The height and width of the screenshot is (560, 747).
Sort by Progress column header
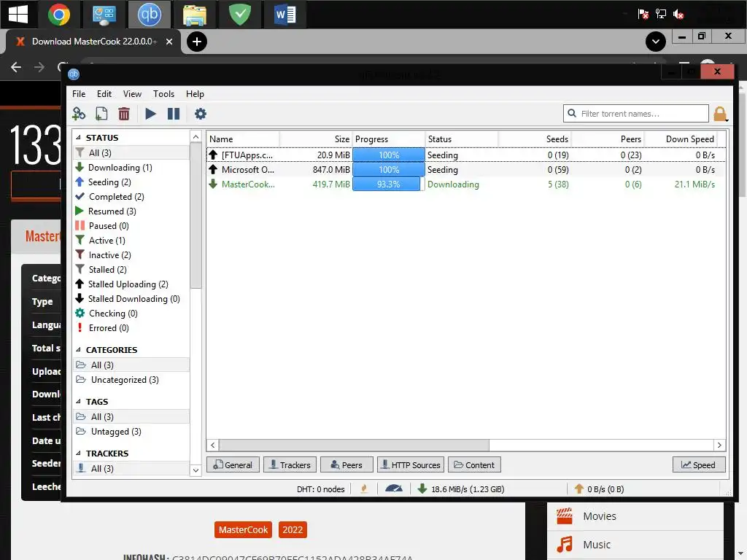pos(388,139)
